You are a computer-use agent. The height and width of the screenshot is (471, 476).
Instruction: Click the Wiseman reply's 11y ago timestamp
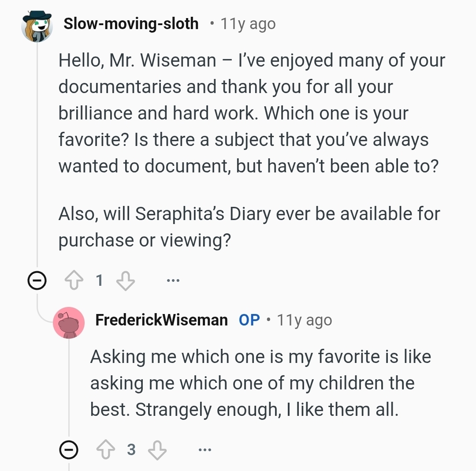(x=304, y=320)
